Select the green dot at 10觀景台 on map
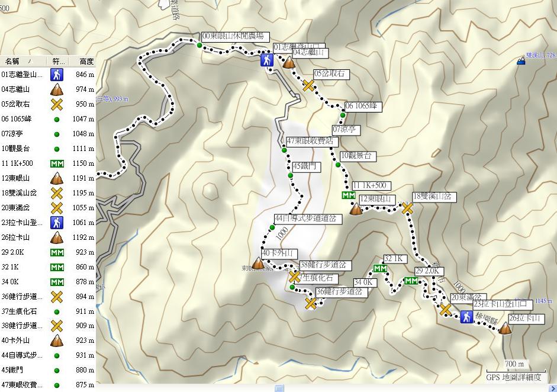This screenshot has width=557, height=392. point(338,165)
